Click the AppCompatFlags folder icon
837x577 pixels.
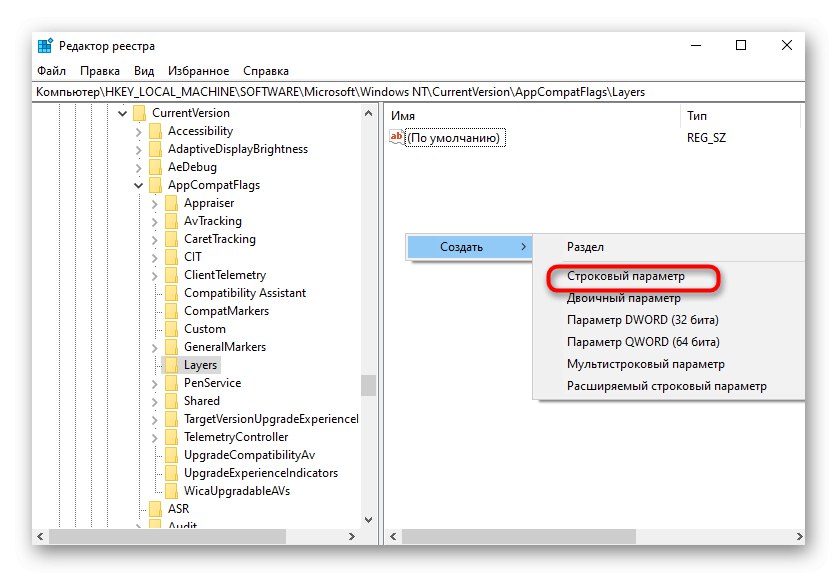click(155, 185)
